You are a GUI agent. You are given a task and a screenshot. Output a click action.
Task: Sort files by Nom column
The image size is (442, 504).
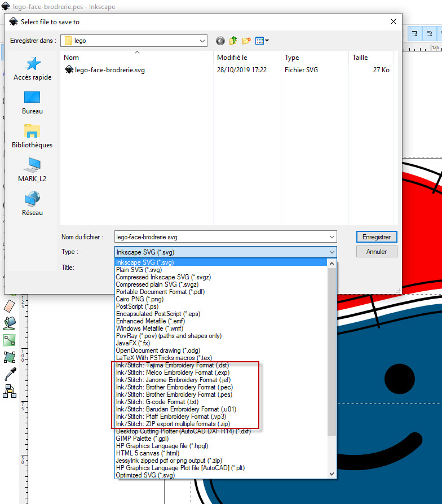click(x=137, y=57)
